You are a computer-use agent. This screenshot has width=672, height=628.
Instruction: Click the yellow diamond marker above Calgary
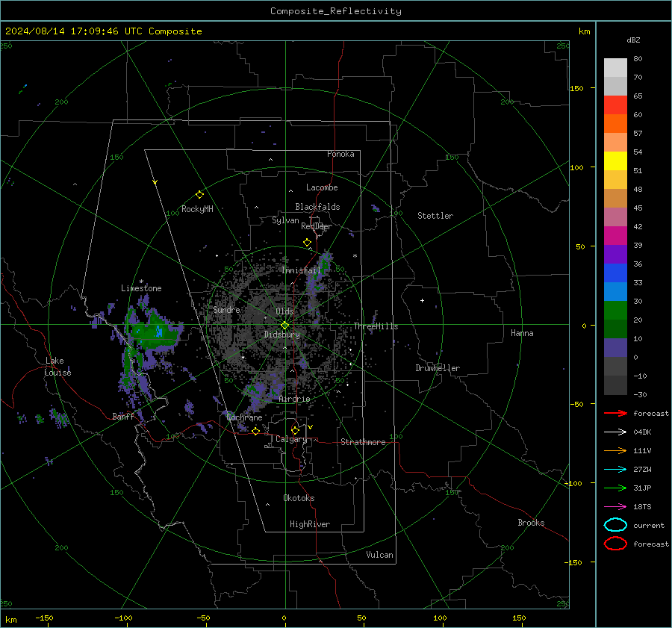pos(295,430)
